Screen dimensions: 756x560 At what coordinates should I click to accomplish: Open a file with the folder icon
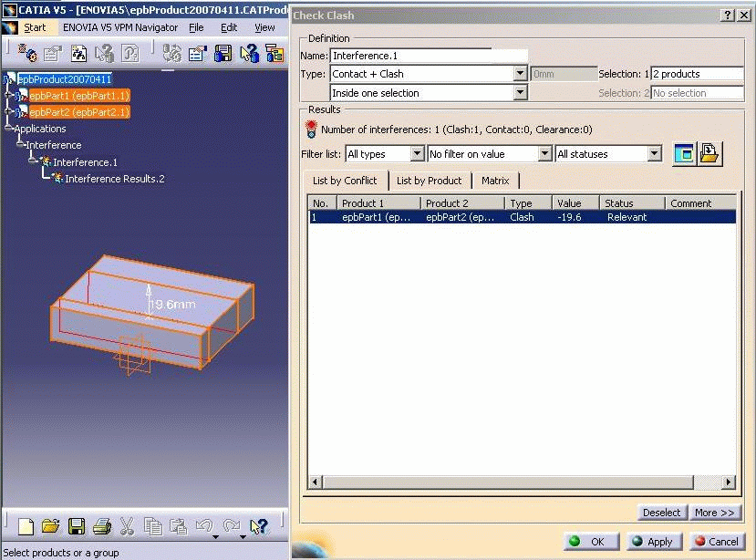pos(51,526)
